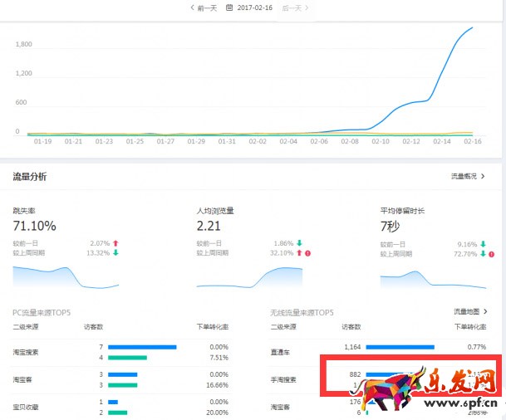Click green down arrow next to 13.32%
This screenshot has width=506, height=420.
(115, 253)
